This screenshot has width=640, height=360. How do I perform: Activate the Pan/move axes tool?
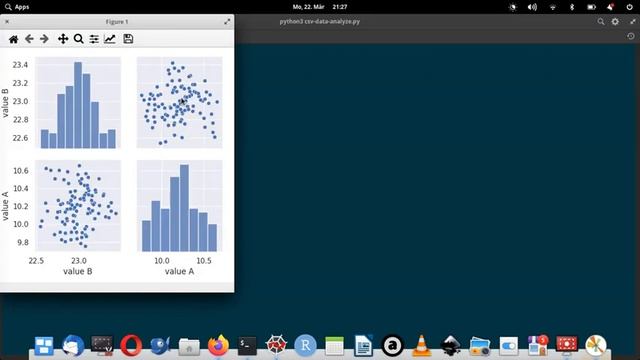coord(63,39)
